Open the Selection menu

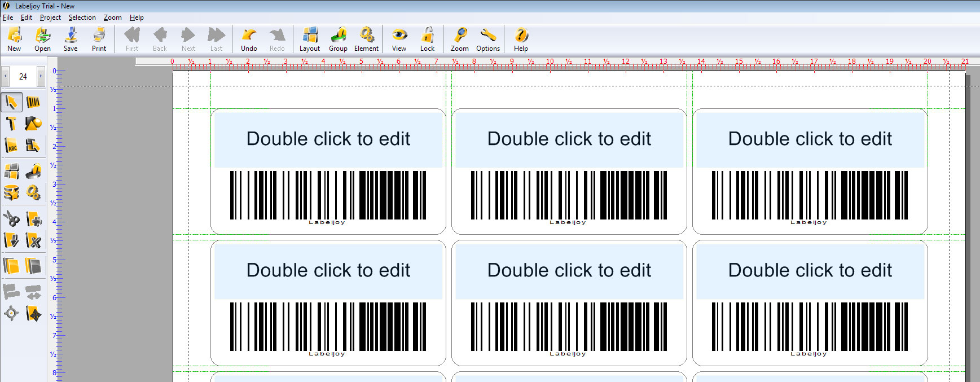pos(82,17)
